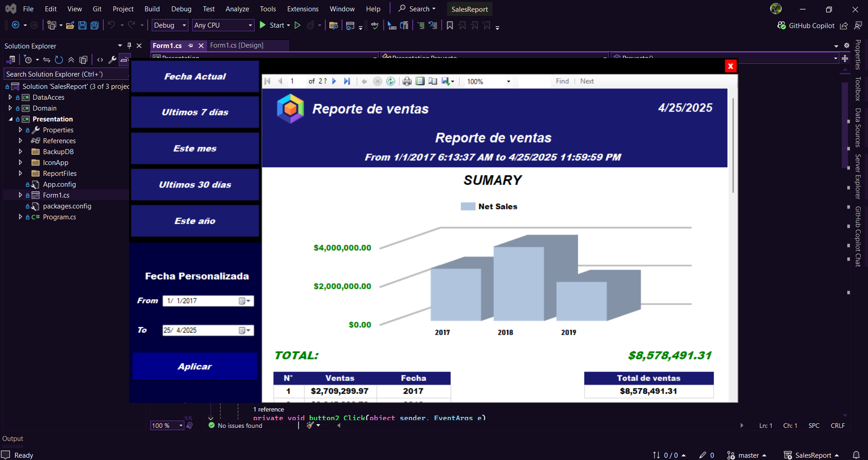Open the Any CPU platform dropdown
Viewport: 868px width, 460px height.
[x=223, y=25]
